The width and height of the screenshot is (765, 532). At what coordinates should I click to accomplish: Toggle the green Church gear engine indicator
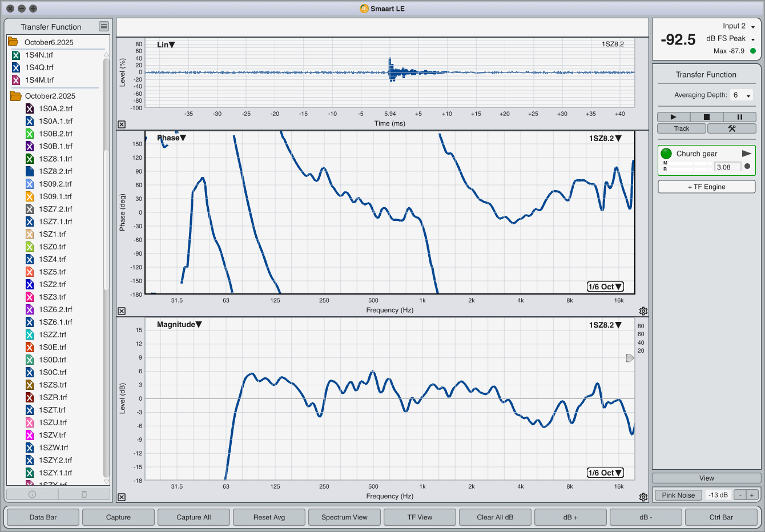pos(666,154)
